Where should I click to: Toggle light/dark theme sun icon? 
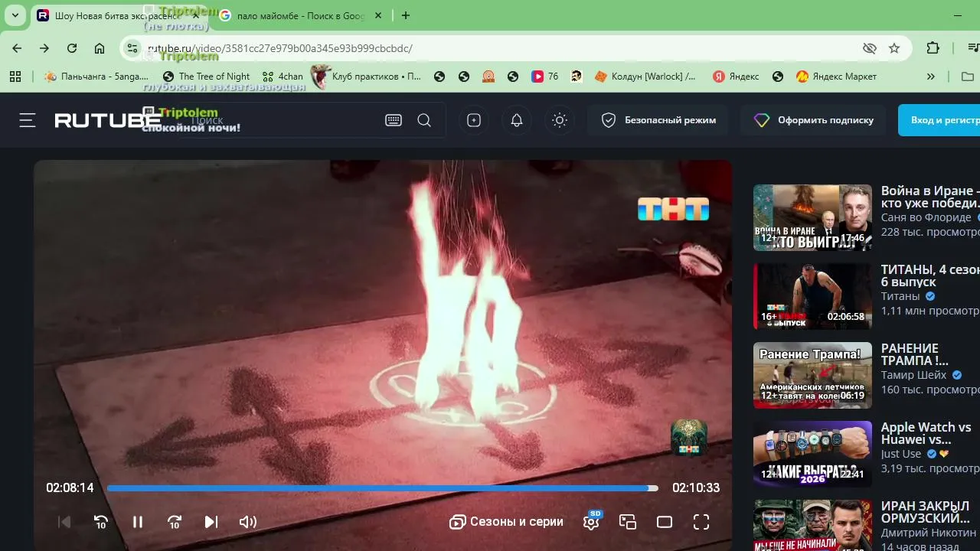point(560,120)
